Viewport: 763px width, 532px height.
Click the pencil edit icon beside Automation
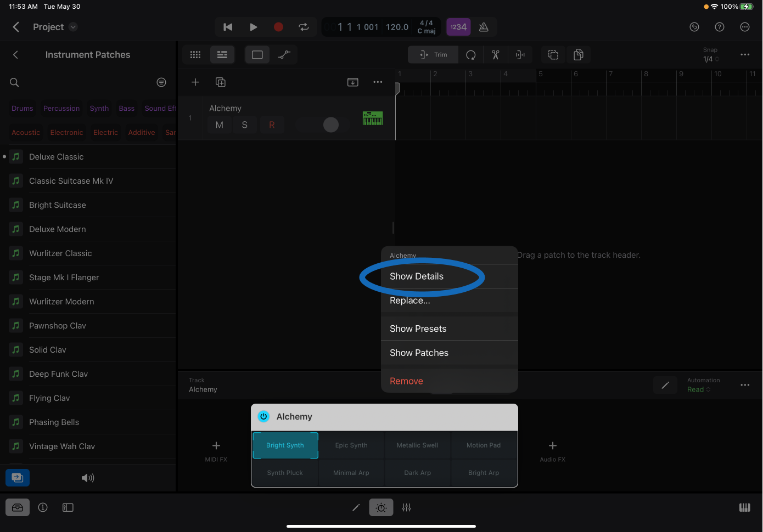pyautogui.click(x=665, y=385)
